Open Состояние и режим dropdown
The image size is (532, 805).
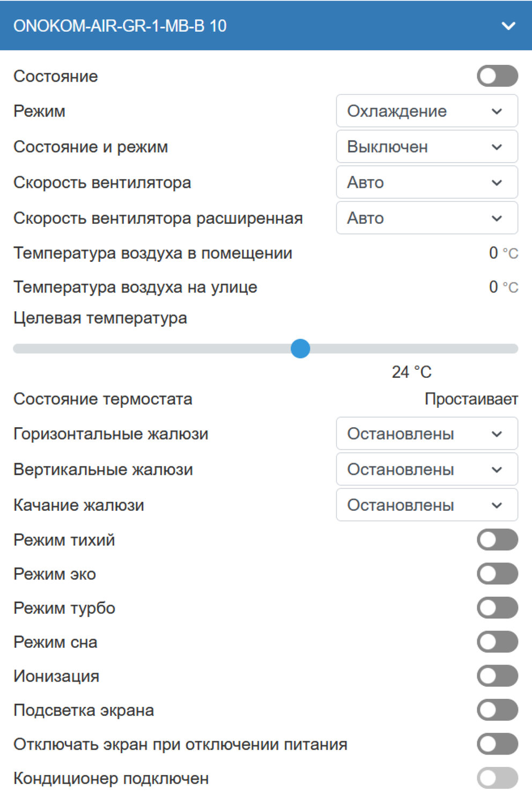(427, 147)
